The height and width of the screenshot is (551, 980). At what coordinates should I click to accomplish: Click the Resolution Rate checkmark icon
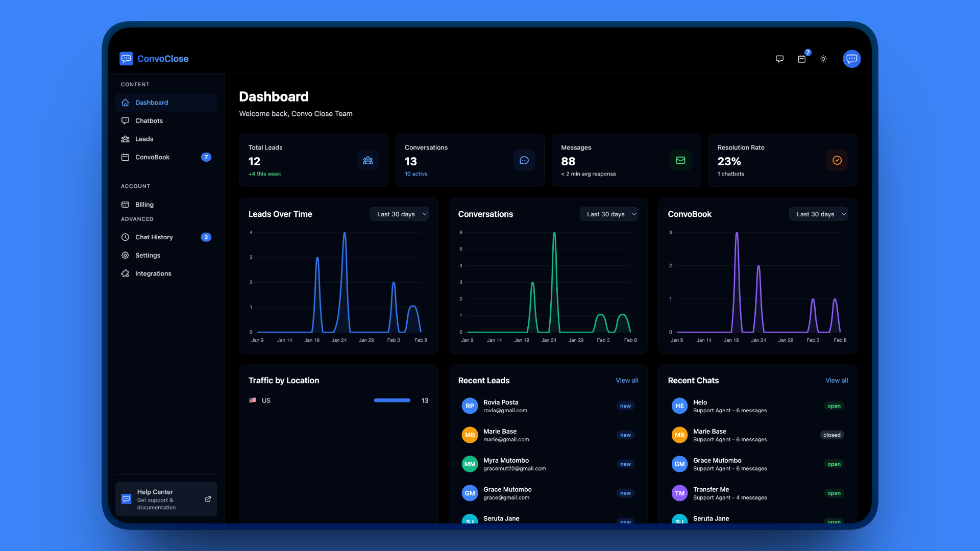pyautogui.click(x=837, y=160)
